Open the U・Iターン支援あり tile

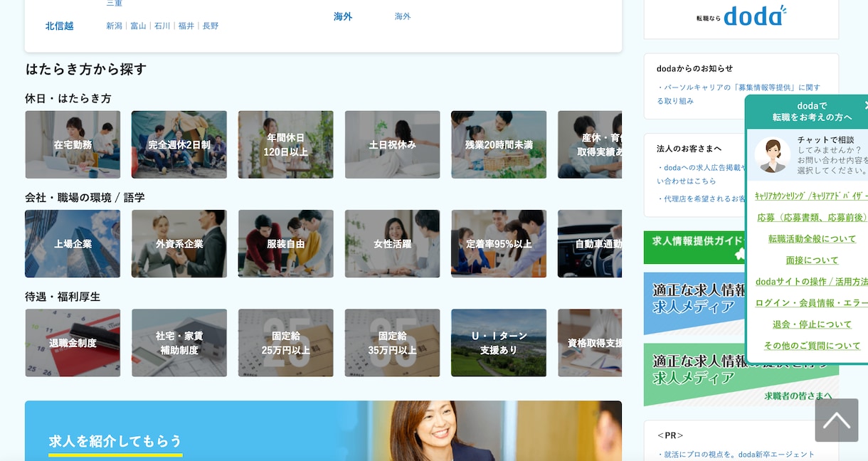click(499, 343)
